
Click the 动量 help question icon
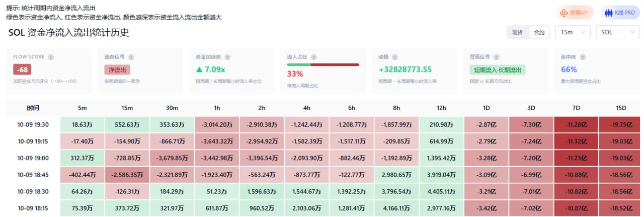coord(396,57)
